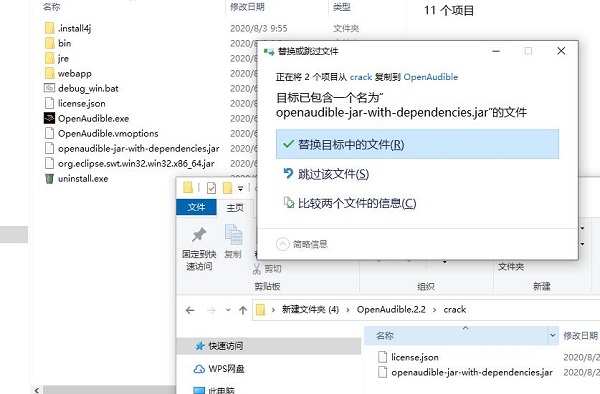Viewport: 600px width, 394px height.
Task: Click OpenAudible.2.2 breadcrumb in address bar
Action: tap(391, 309)
